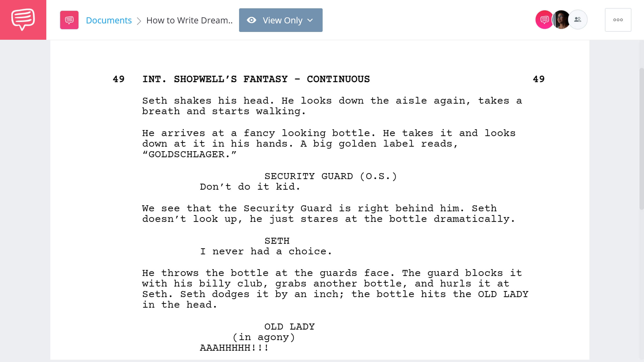Click the comment/annotation icon in toolbar
Image resolution: width=644 pixels, height=362 pixels.
pos(69,20)
